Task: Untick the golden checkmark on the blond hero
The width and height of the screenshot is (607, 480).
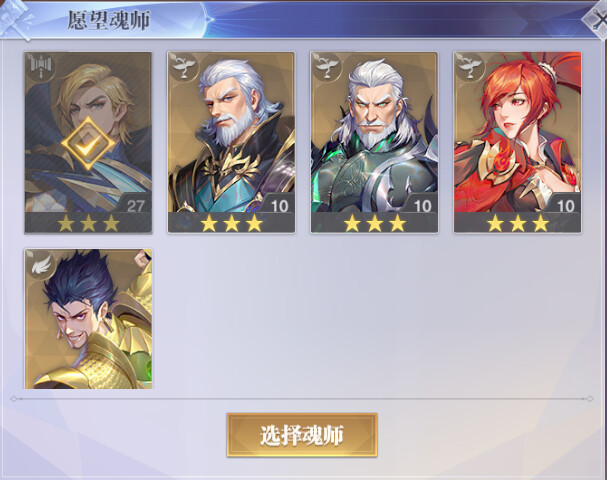Action: point(88,144)
